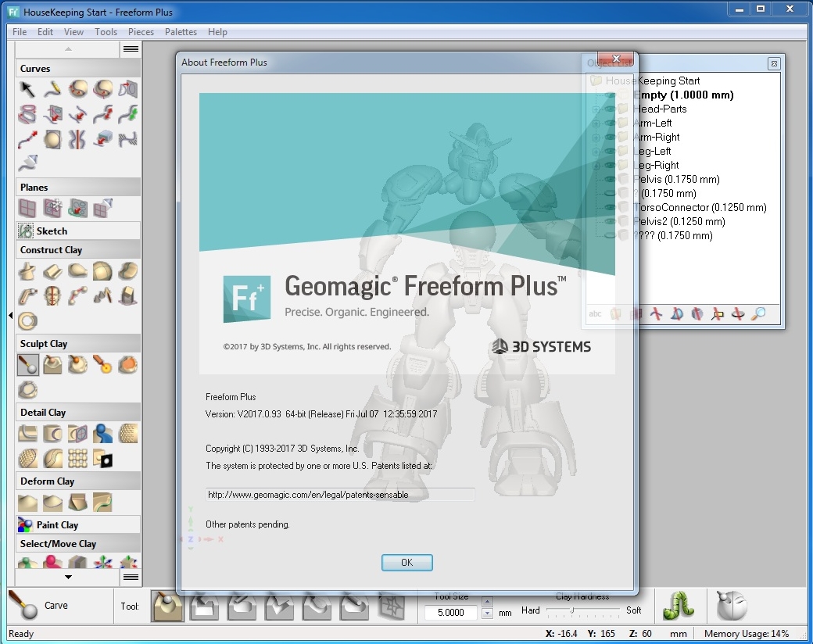Click the palette scroll-down arrow at bottom
Image resolution: width=813 pixels, height=644 pixels.
(x=68, y=577)
